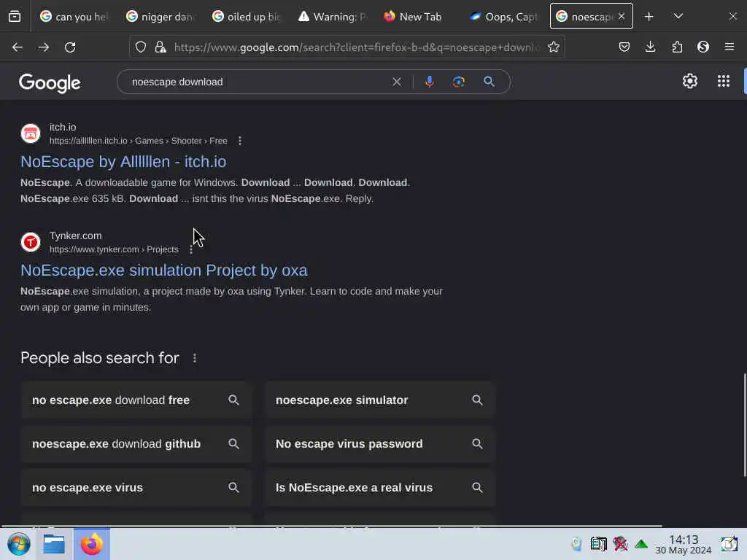Search by image with Google Lens
The image size is (747, 560).
click(458, 82)
